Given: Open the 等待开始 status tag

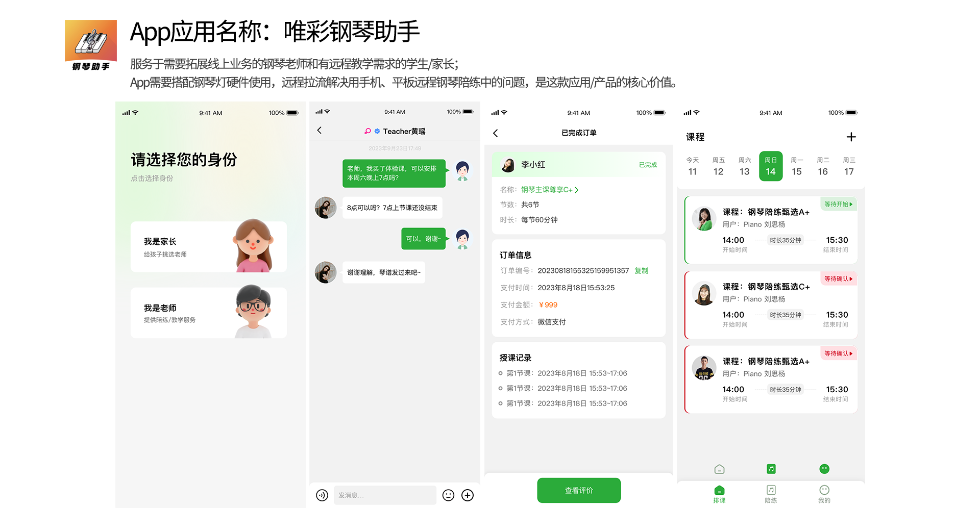Looking at the screenshot, I should (838, 204).
